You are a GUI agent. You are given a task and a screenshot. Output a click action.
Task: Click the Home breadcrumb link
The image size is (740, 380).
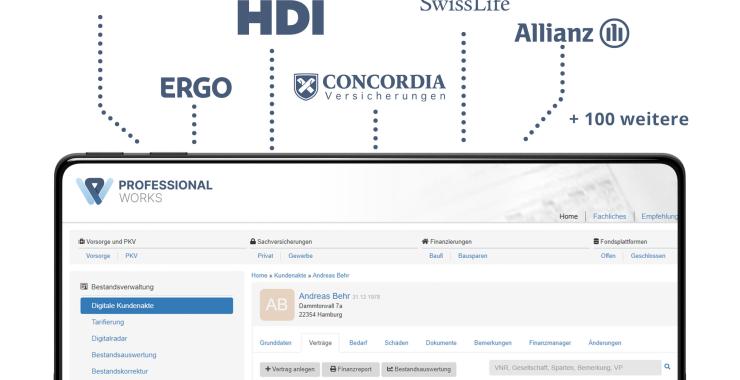click(259, 275)
